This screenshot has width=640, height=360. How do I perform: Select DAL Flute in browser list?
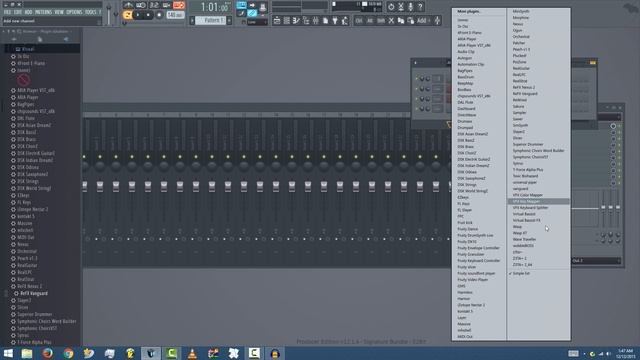pos(26,118)
